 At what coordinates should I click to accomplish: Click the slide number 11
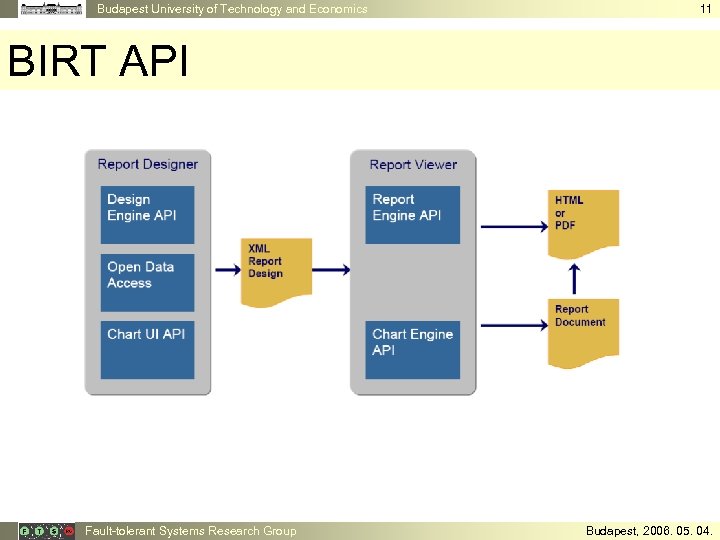[705, 9]
